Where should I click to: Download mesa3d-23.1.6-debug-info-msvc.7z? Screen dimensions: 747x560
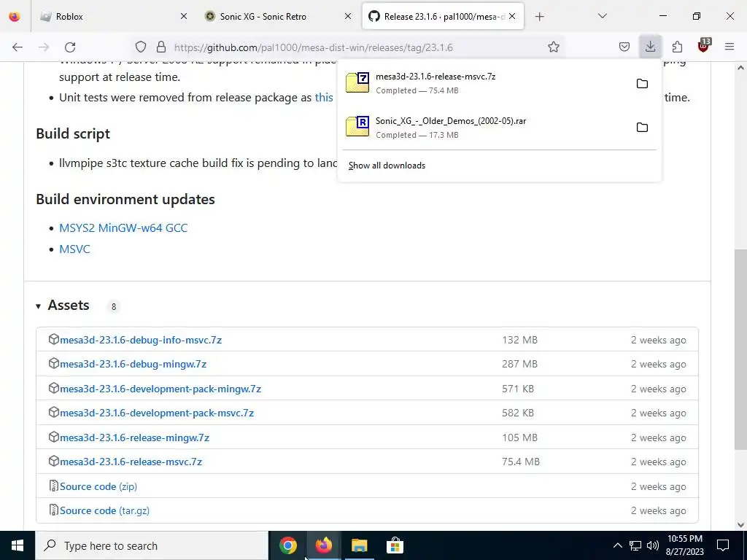(141, 340)
